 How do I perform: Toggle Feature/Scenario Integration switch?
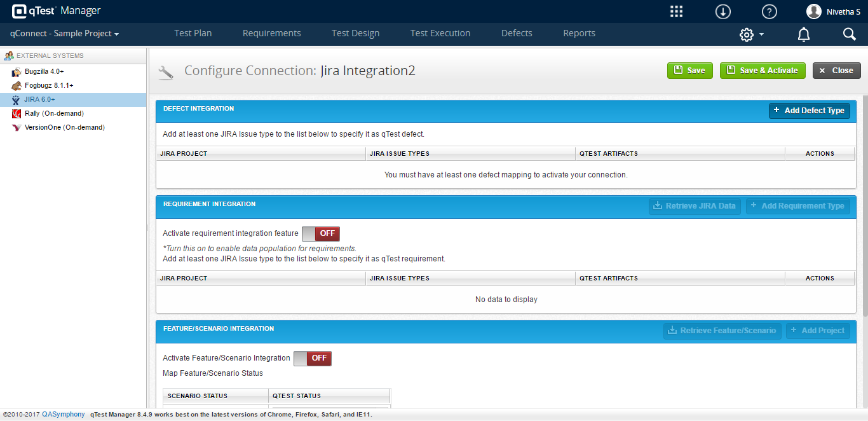[x=313, y=358]
